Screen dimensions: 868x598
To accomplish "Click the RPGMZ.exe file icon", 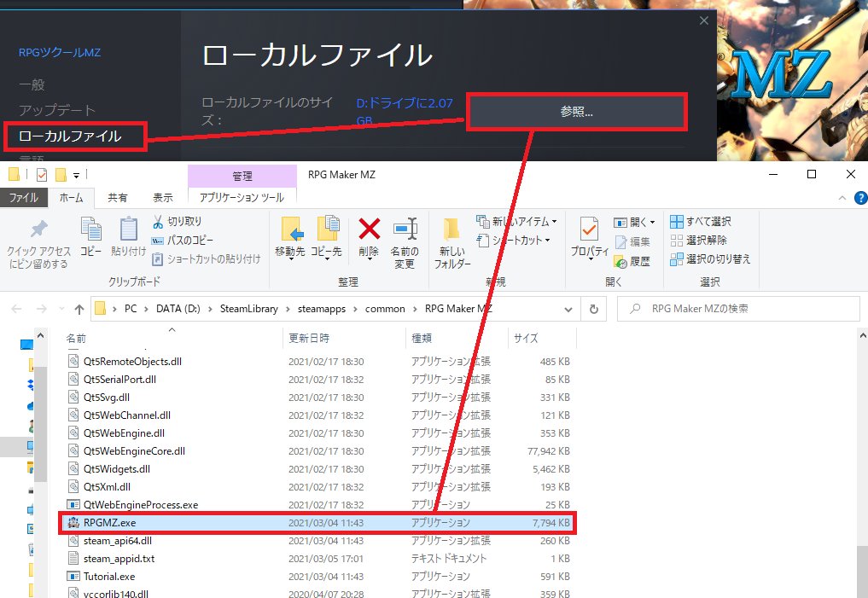I will [73, 522].
